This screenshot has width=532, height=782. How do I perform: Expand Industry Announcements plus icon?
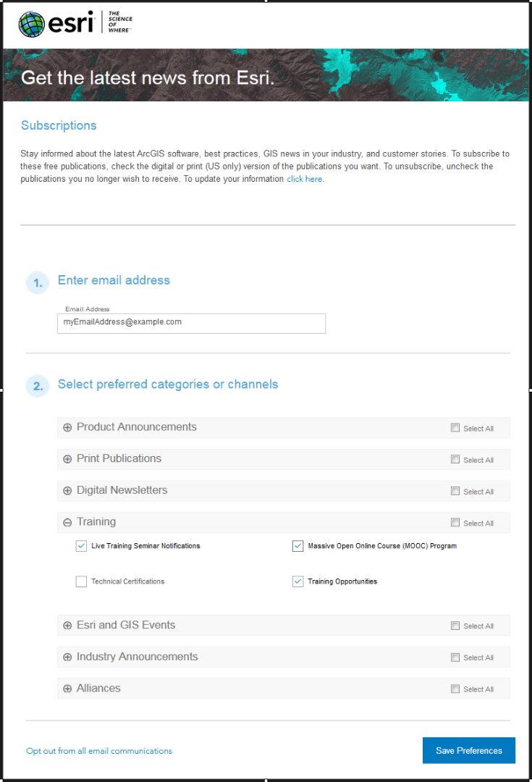(x=67, y=657)
